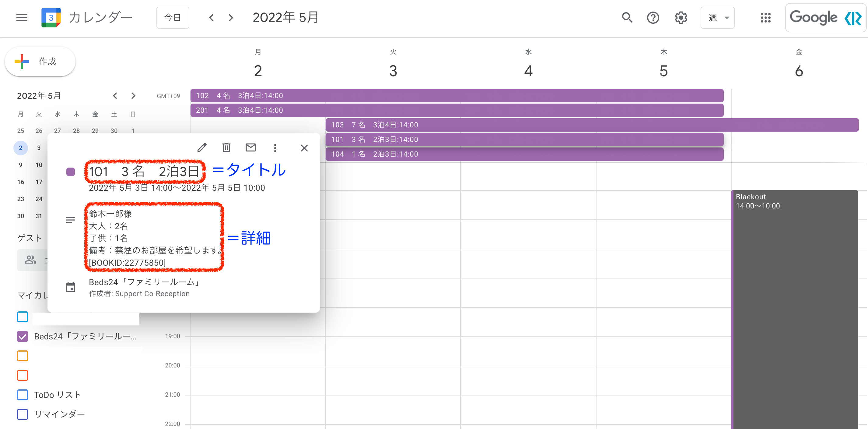Open the settings gear menu
Screen dimensions: 868x429
681,18
